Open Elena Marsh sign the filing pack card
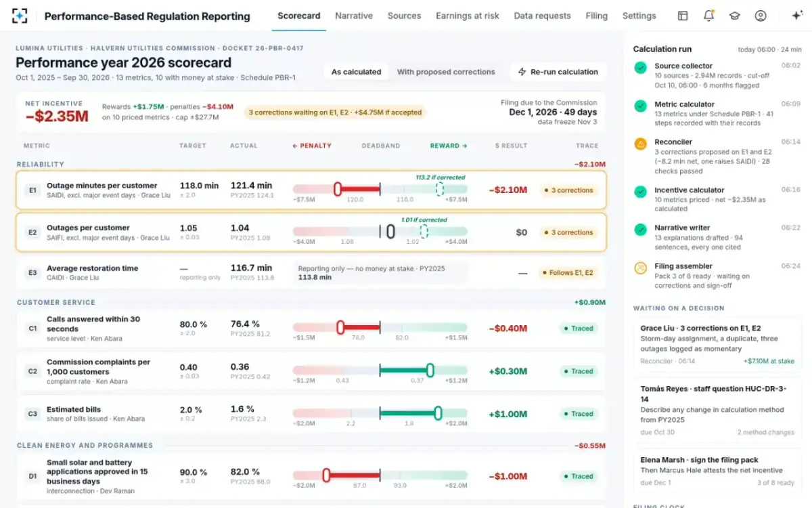Viewport: 812px width, 508px height. (717, 471)
